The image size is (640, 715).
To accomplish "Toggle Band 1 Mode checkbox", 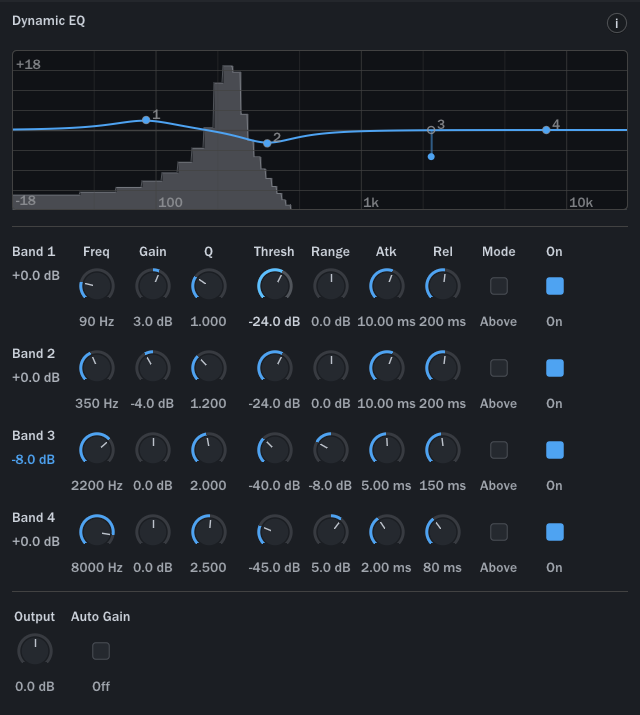I will pyautogui.click(x=499, y=286).
